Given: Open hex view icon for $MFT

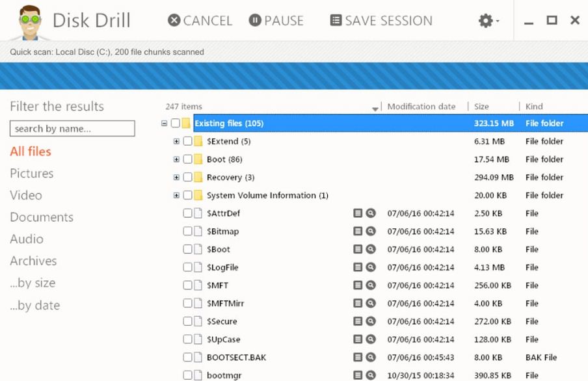Looking at the screenshot, I should 358,285.
